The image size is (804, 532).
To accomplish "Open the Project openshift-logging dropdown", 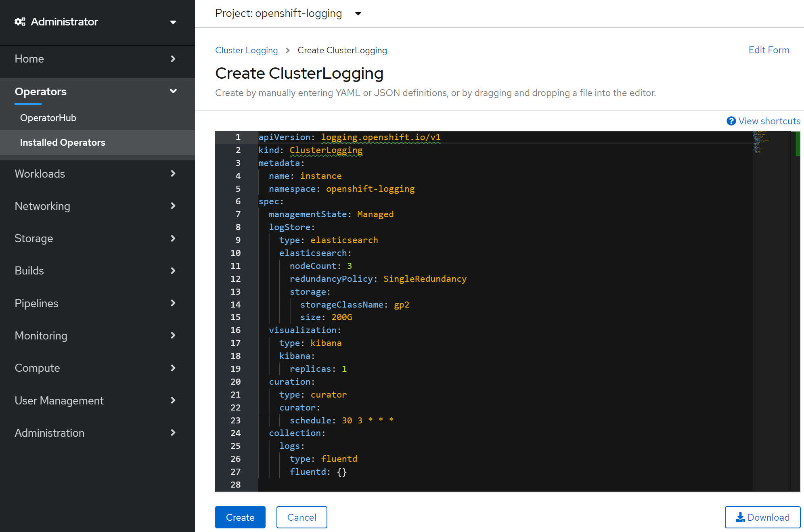I will pos(358,14).
